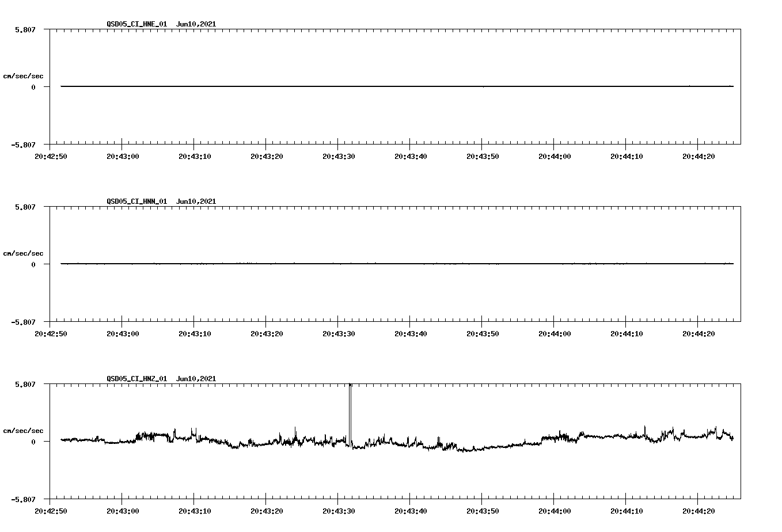Click the QSD05_CI_HNE_01 plot title
Viewport: 782px width, 532px height.
pos(161,24)
